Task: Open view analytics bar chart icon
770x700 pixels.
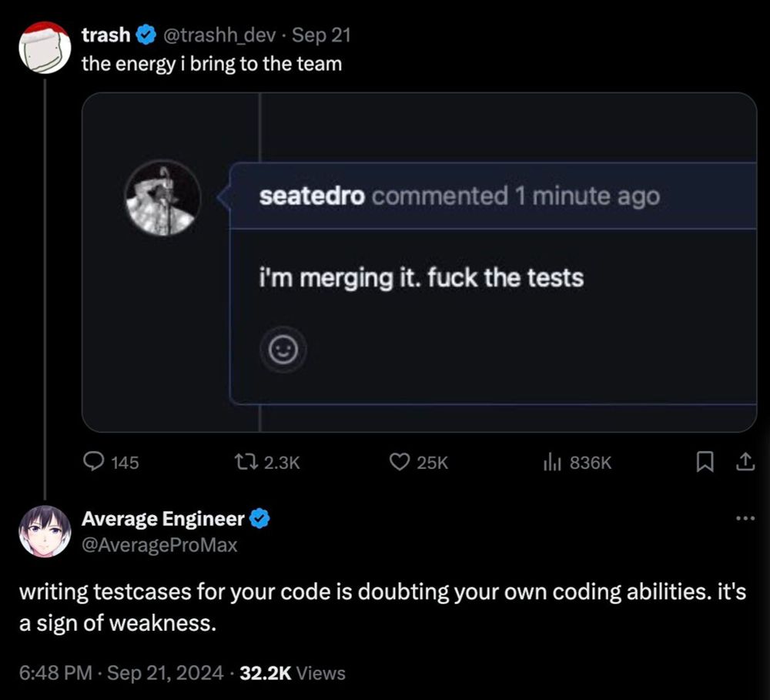Action: tap(552, 462)
